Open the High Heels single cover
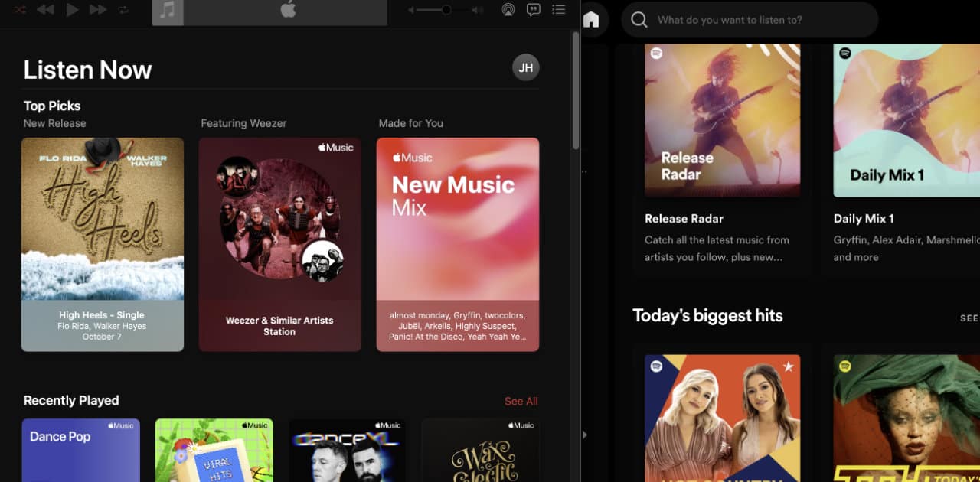This screenshot has width=980, height=482. [x=103, y=219]
